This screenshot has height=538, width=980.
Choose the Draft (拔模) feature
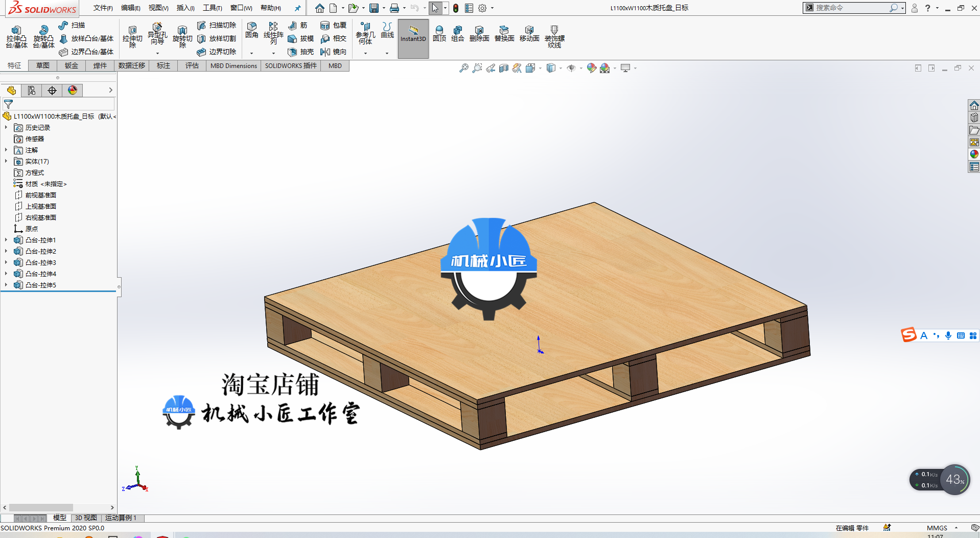[301, 38]
